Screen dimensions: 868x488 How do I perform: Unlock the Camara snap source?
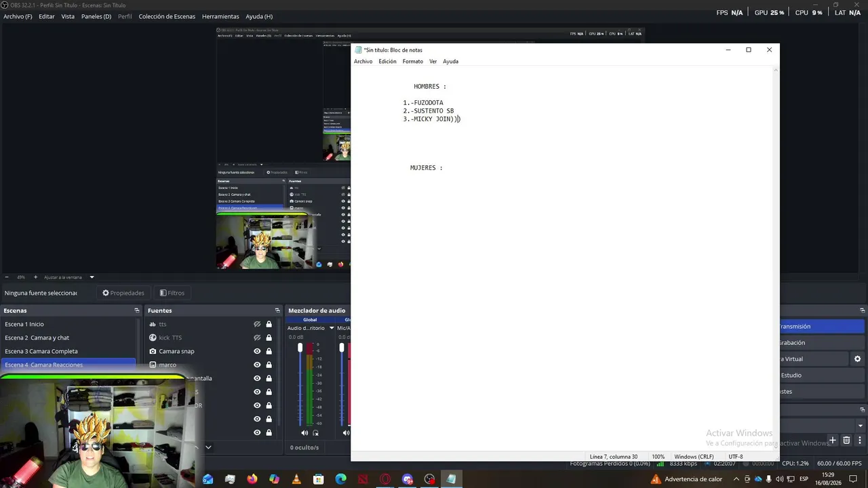(x=269, y=351)
